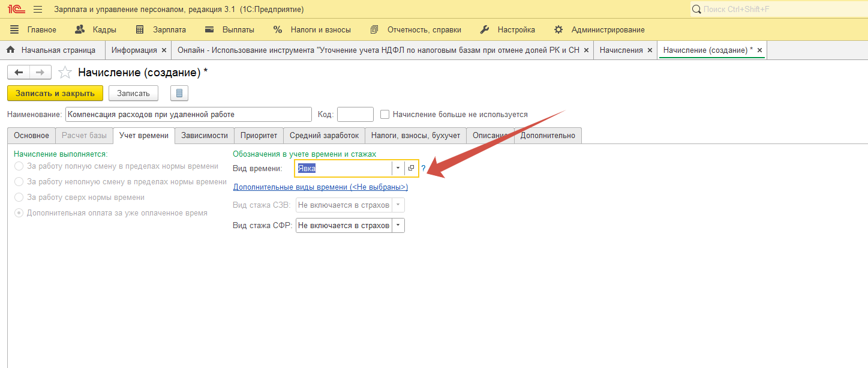Expand the Вид стажа СФР dropdown
Image resolution: width=868 pixels, height=368 pixels.
click(398, 226)
